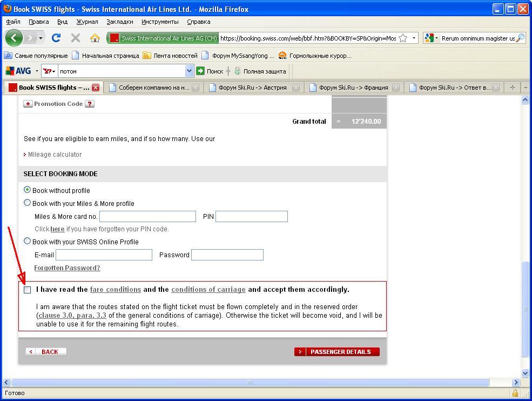This screenshot has height=401, width=532.
Task: Switch to Форум Ski.Ru Австрия tab
Action: point(253,88)
